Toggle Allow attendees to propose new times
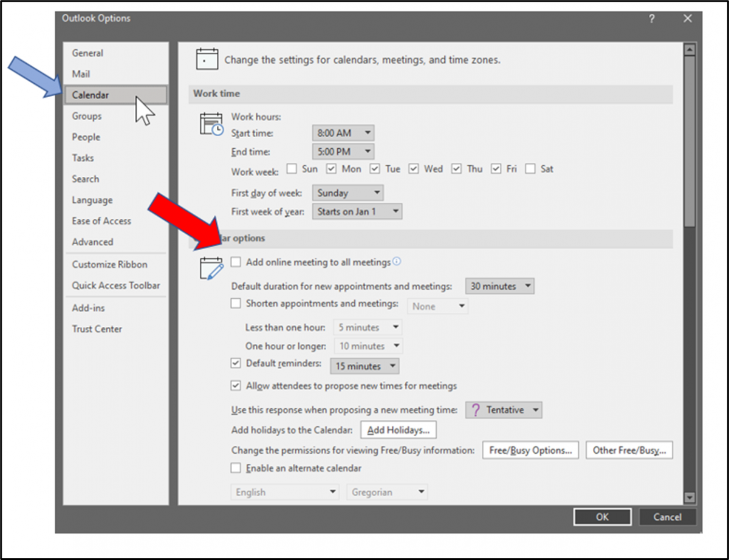 (236, 386)
